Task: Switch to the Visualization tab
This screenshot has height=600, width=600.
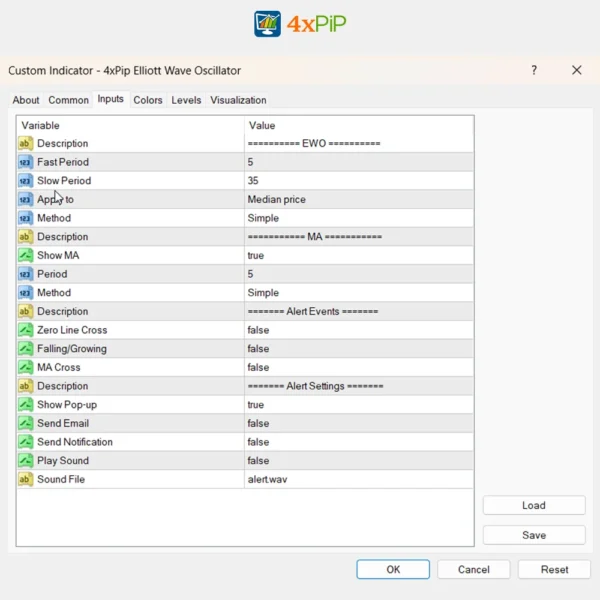Action: click(238, 100)
